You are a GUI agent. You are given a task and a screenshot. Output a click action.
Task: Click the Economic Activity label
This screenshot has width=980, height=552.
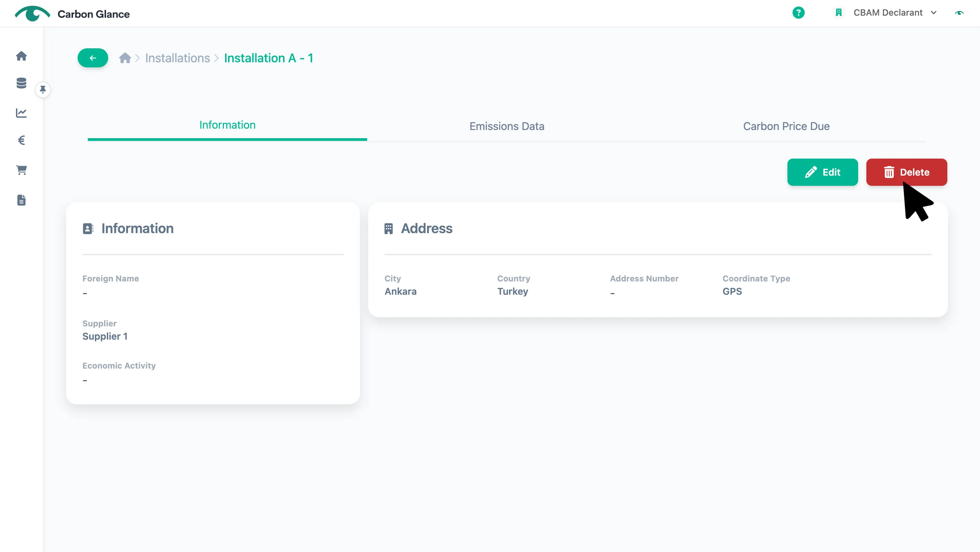tap(119, 366)
